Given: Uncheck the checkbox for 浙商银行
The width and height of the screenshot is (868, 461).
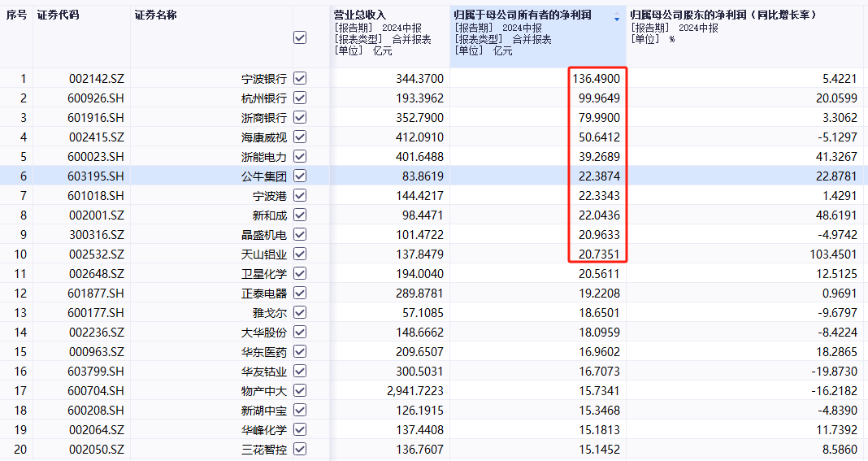Looking at the screenshot, I should tap(299, 117).
